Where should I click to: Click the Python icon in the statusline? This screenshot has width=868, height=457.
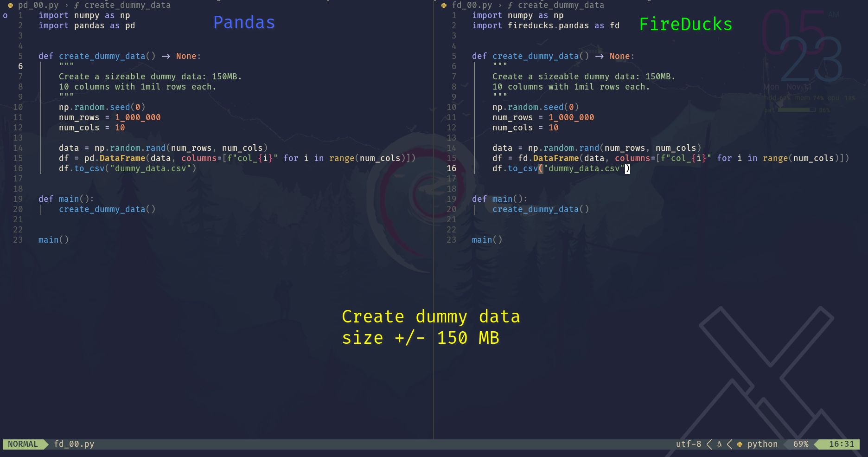(740, 444)
